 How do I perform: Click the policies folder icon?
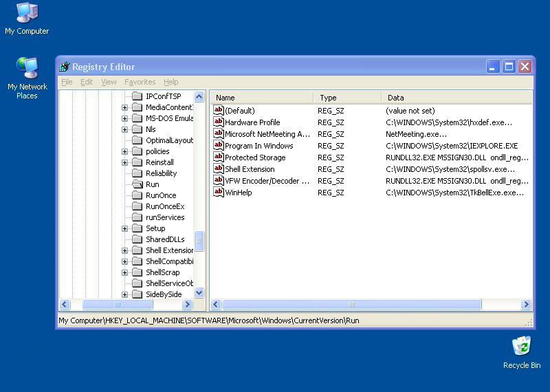pyautogui.click(x=137, y=151)
